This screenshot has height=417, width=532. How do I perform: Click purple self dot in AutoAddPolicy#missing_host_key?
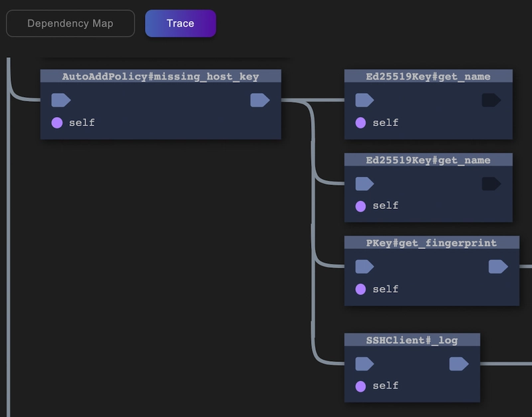tap(57, 123)
